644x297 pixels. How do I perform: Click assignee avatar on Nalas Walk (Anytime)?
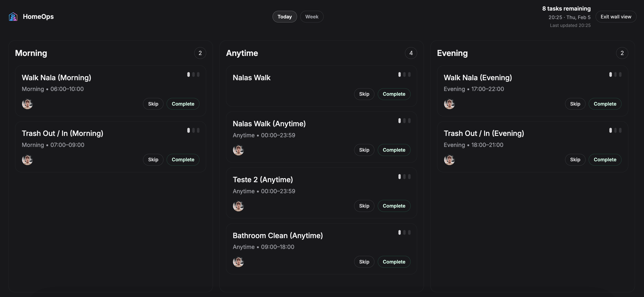(x=238, y=150)
